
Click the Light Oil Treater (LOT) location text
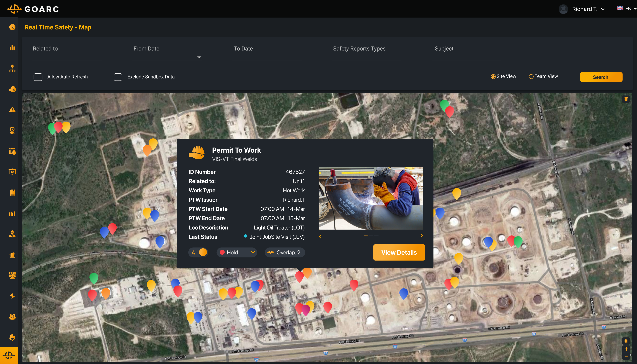pyautogui.click(x=279, y=228)
